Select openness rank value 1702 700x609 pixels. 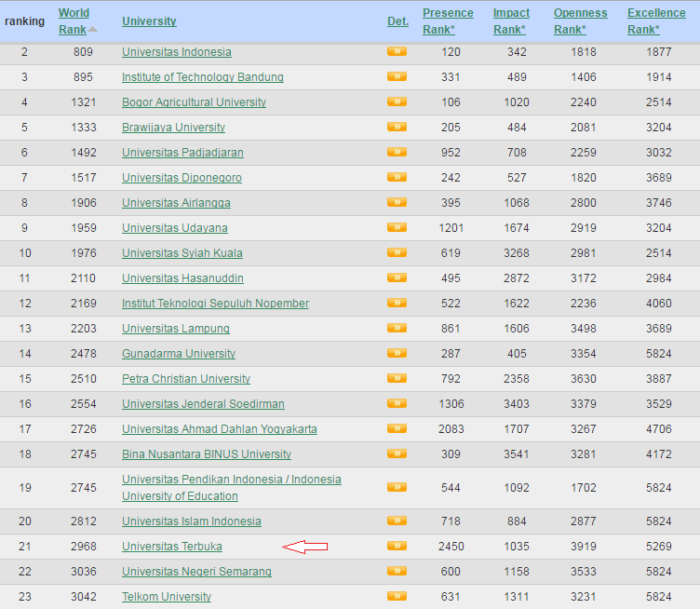(x=584, y=488)
